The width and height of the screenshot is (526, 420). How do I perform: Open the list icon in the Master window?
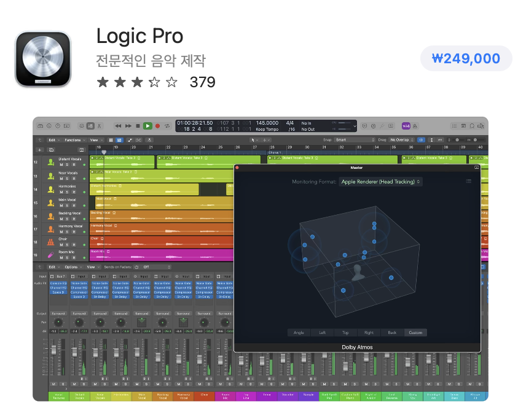pyautogui.click(x=469, y=181)
